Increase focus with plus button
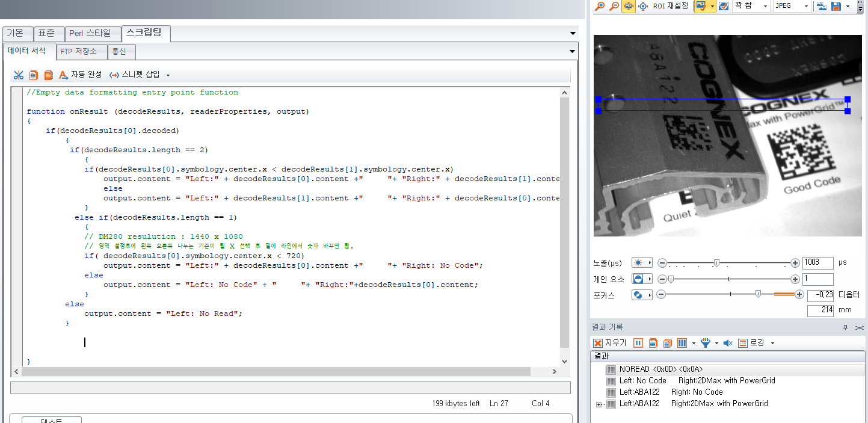Viewport: 868px width, 423px height. 799,294
